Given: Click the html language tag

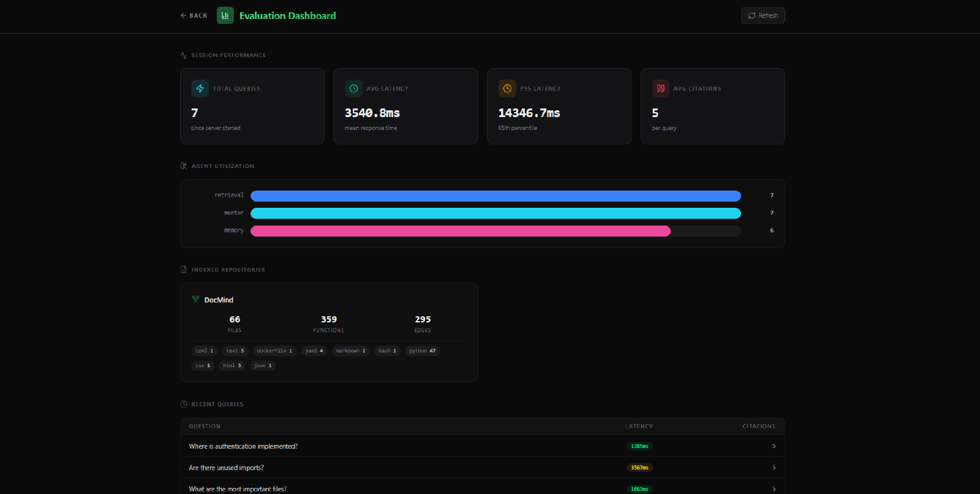Looking at the screenshot, I should point(232,366).
